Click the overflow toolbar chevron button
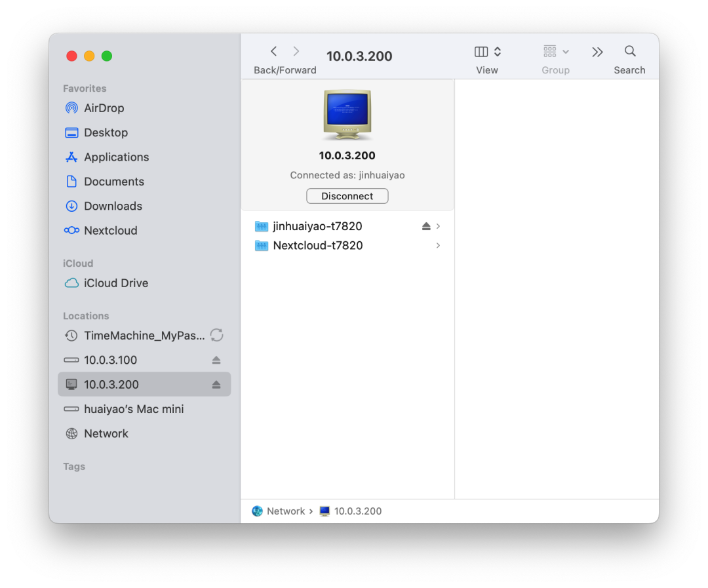 coord(597,50)
